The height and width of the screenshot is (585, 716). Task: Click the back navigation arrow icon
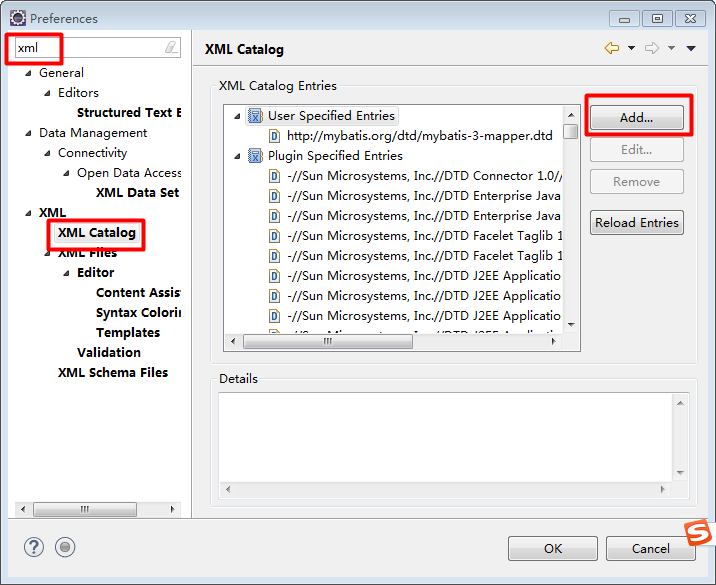[612, 48]
